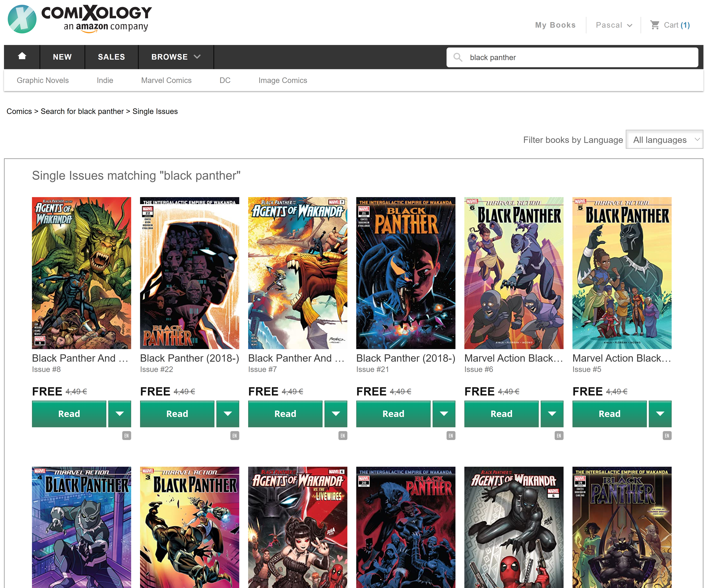Click EN language badge under Issue #21
Viewport: 706px width, 588px height.
(x=451, y=436)
